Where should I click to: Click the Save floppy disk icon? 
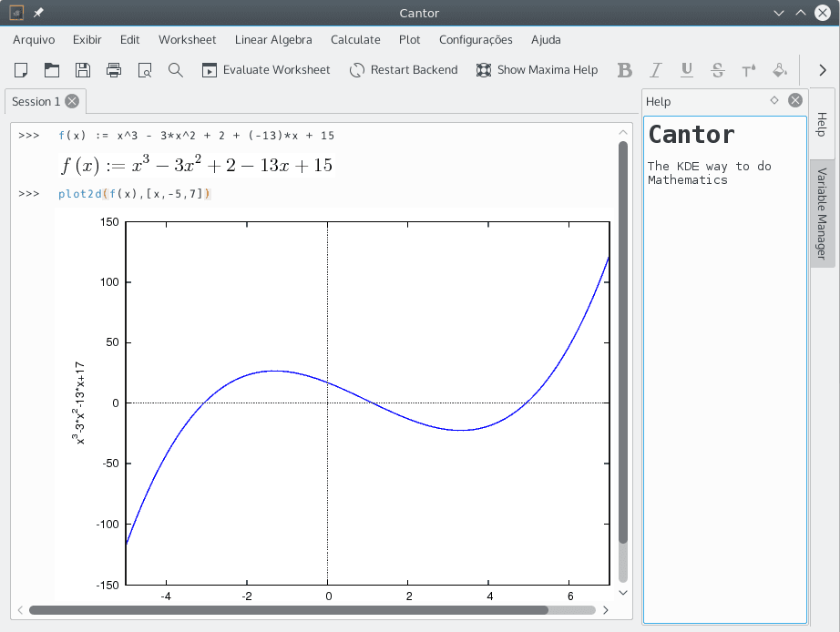click(x=83, y=70)
